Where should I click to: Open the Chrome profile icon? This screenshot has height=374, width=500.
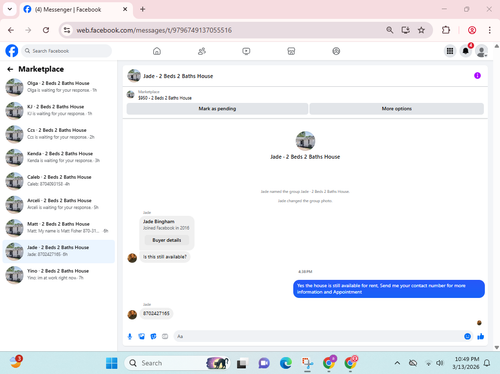pyautogui.click(x=472, y=30)
